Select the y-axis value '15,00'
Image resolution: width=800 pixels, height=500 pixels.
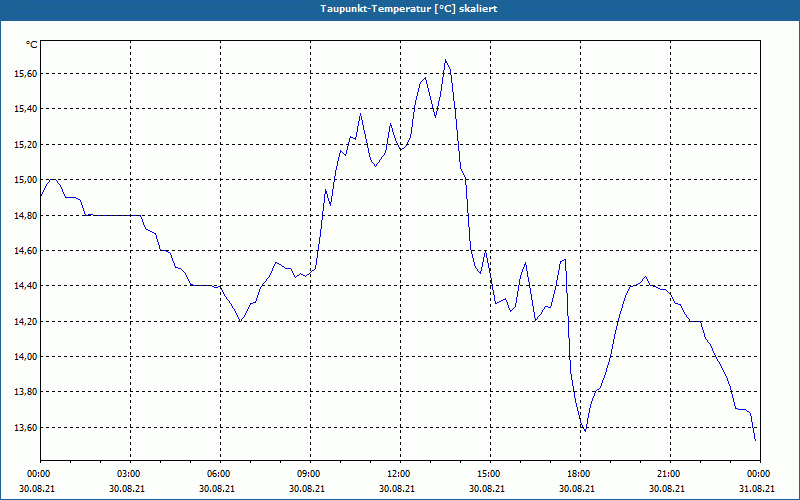pos(26,180)
